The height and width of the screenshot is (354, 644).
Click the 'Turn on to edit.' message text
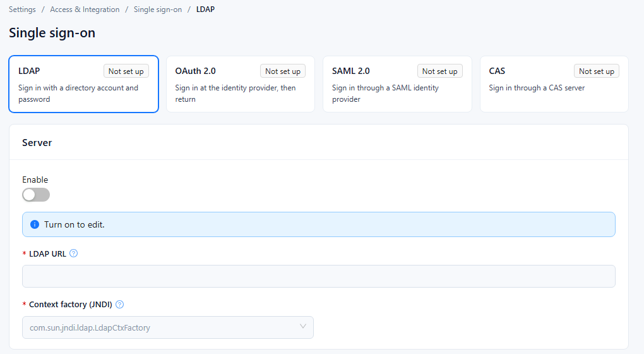click(75, 224)
